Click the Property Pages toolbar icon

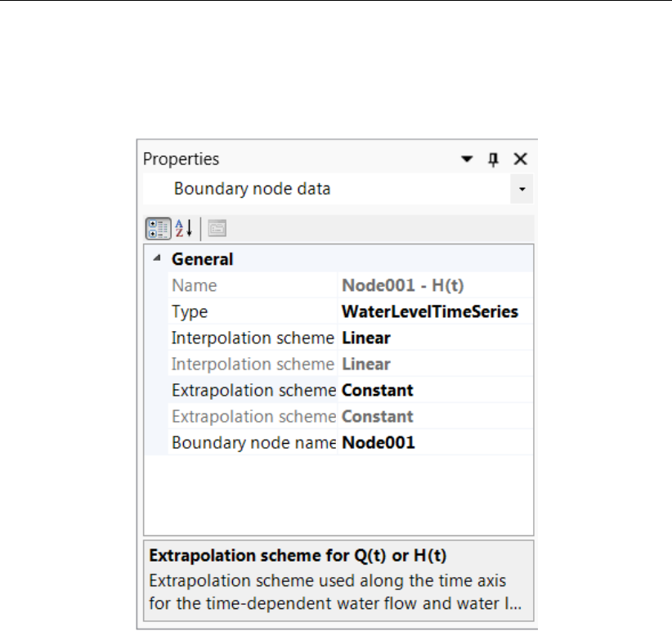coord(216,230)
